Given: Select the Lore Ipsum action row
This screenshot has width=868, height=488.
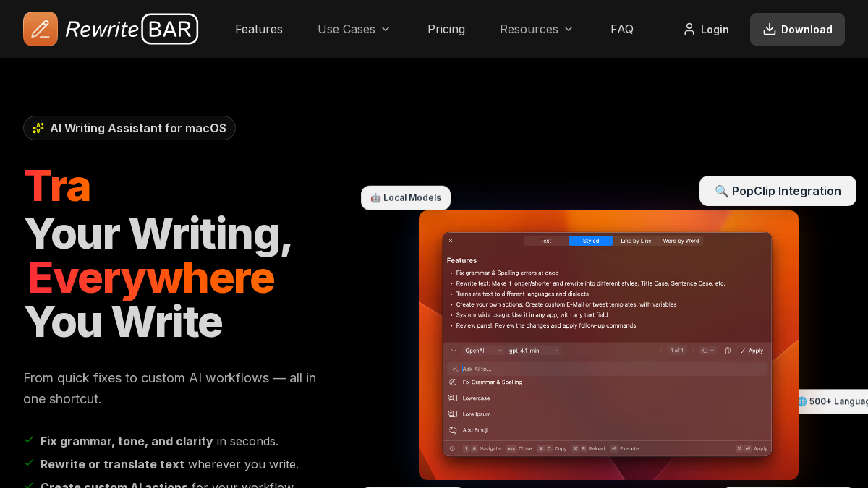Looking at the screenshot, I should [x=607, y=414].
